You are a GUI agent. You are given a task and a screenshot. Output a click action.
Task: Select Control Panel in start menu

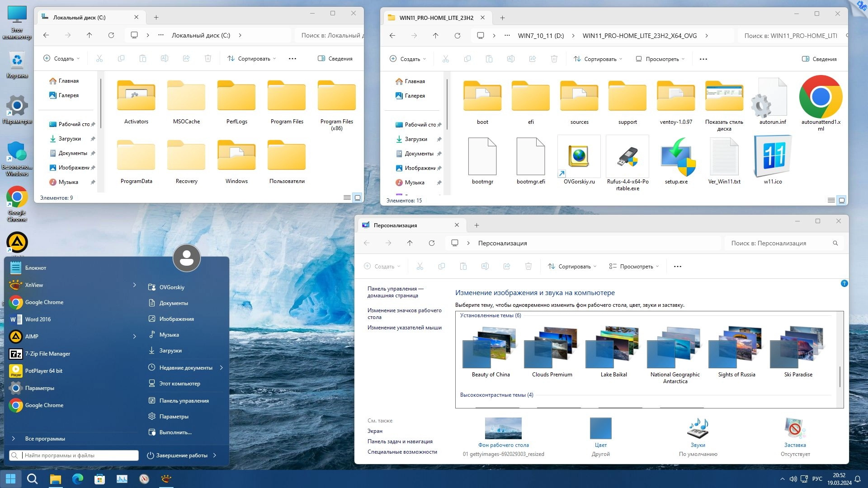tap(184, 401)
